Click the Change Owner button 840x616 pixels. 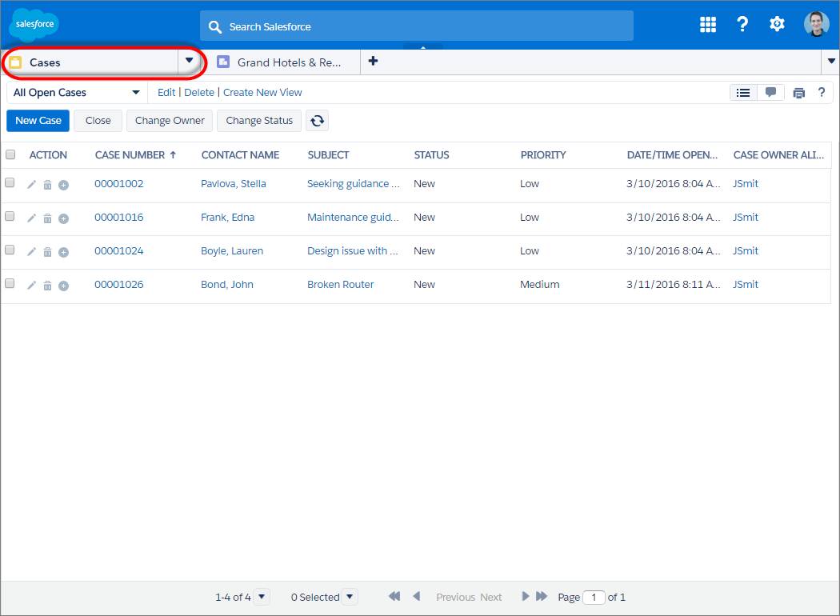tap(170, 121)
